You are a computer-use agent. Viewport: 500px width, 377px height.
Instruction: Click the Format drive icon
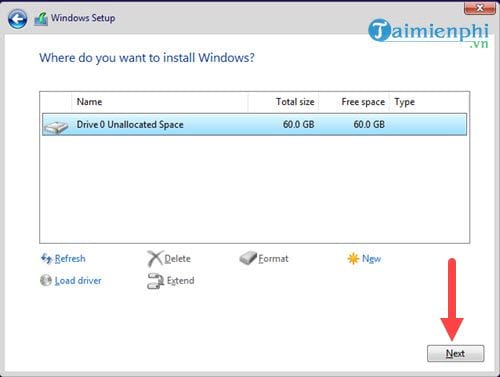(248, 258)
